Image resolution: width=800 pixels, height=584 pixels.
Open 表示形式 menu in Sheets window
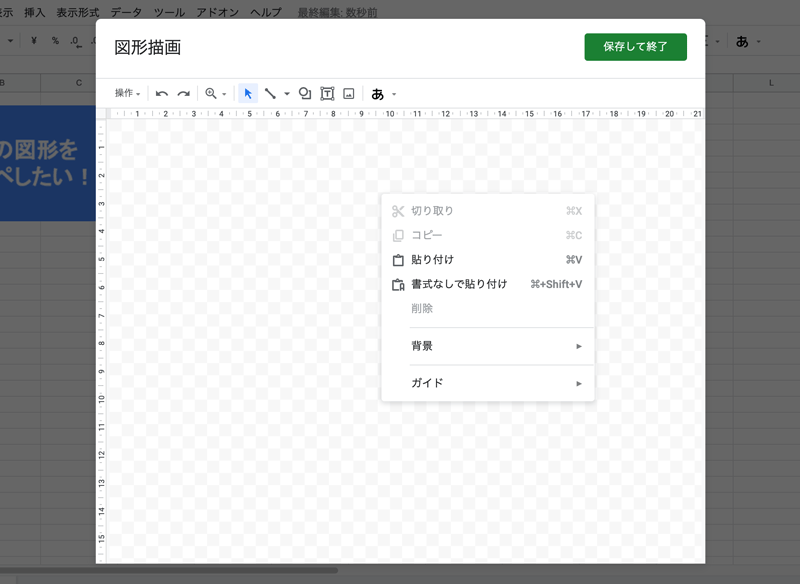coord(78,12)
